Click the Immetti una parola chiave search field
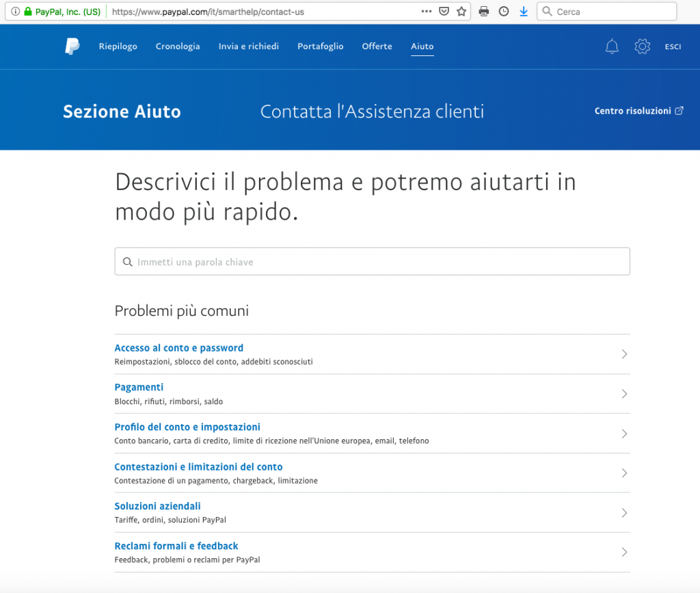 [x=373, y=262]
